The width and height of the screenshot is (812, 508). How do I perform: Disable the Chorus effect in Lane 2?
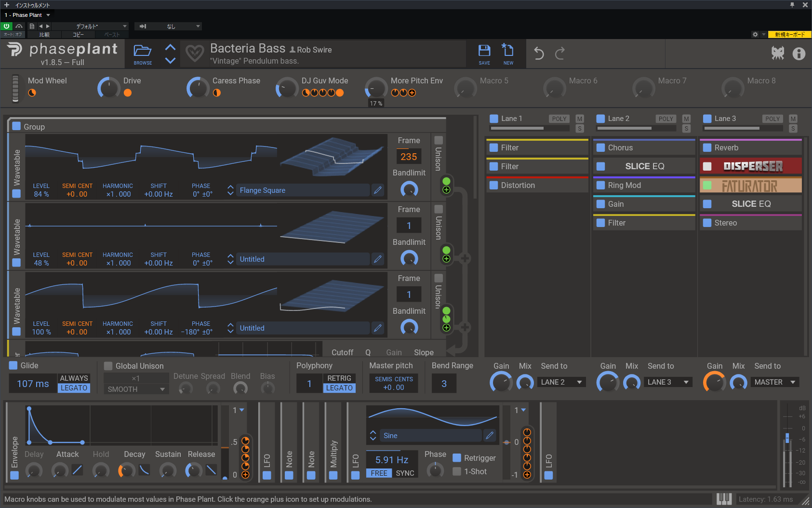(600, 147)
